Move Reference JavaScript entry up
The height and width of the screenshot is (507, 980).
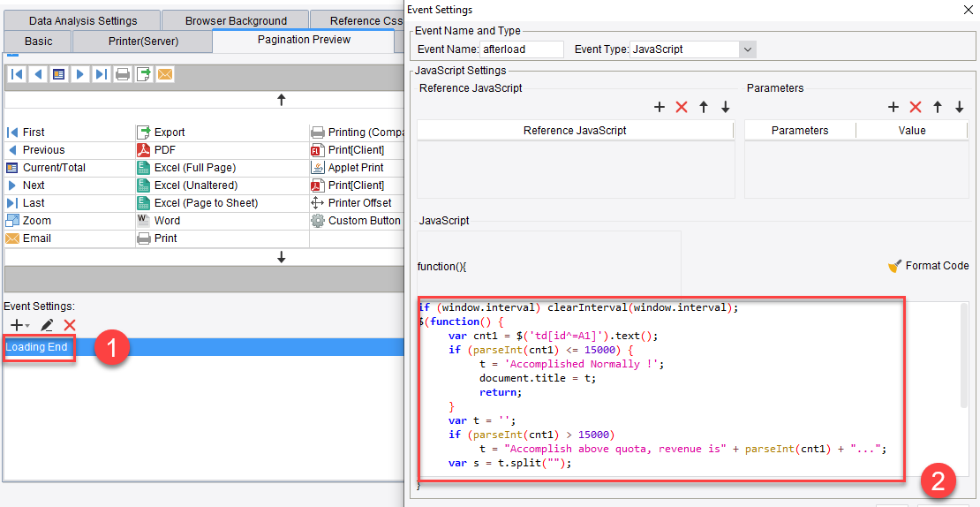[703, 108]
